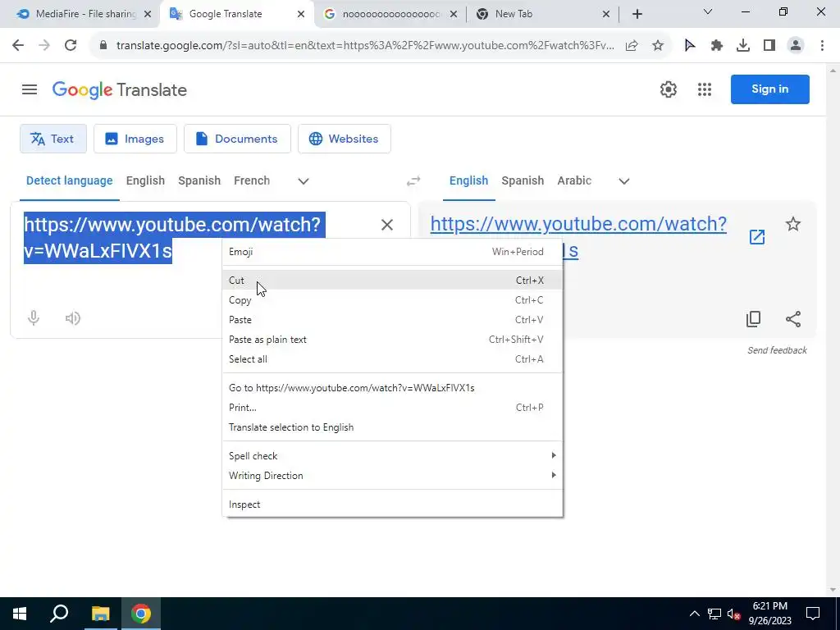Toggle the browser side panel
840x630 pixels.
[x=769, y=46]
